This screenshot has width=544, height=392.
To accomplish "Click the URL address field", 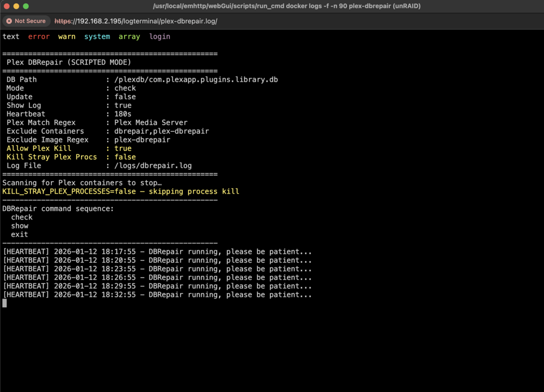I will coord(135,21).
